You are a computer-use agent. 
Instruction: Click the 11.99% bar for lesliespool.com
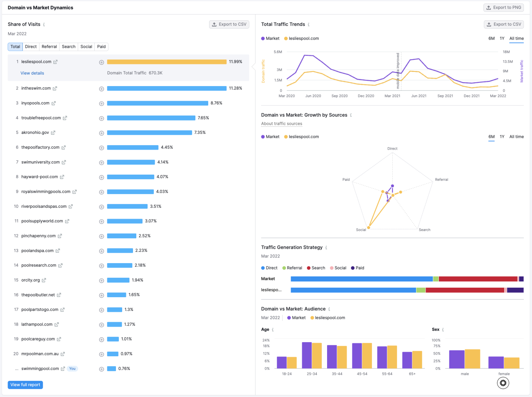167,62
